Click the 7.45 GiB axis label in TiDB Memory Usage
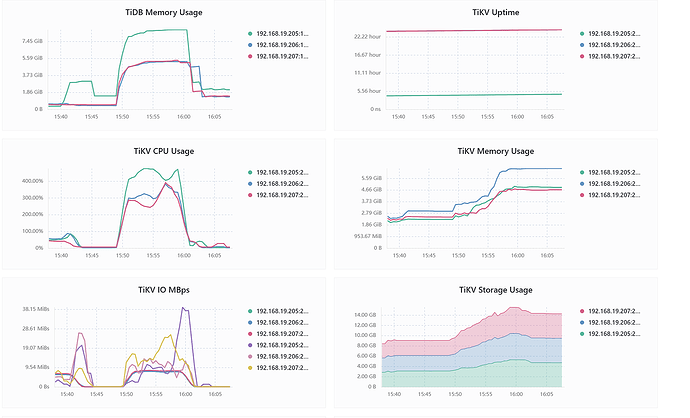The width and height of the screenshot is (690, 418). click(x=32, y=41)
